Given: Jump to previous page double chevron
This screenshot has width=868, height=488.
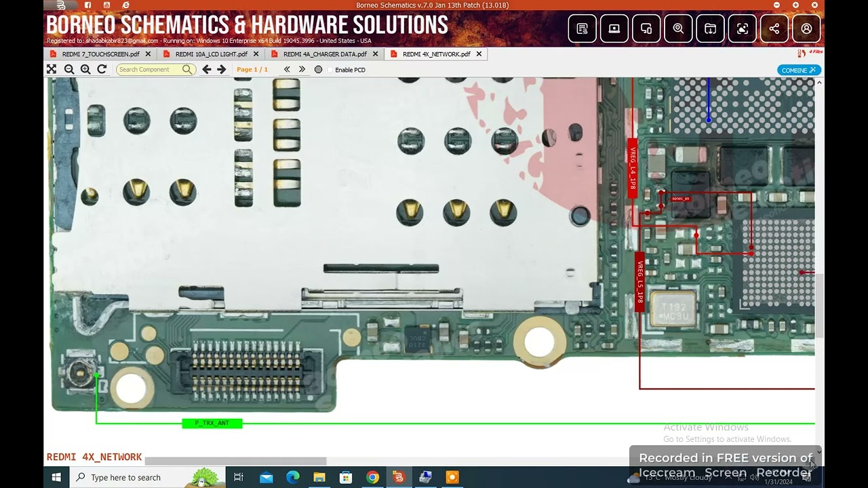Looking at the screenshot, I should click(287, 69).
